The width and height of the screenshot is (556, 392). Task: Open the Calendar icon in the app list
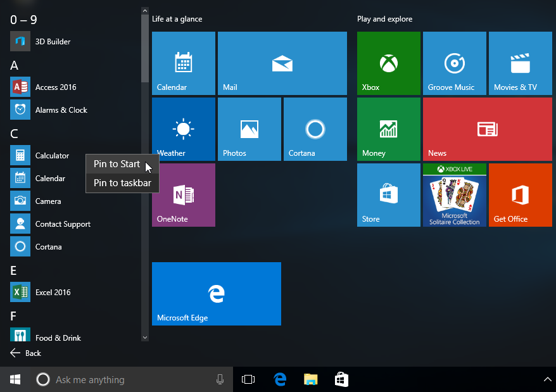20,178
